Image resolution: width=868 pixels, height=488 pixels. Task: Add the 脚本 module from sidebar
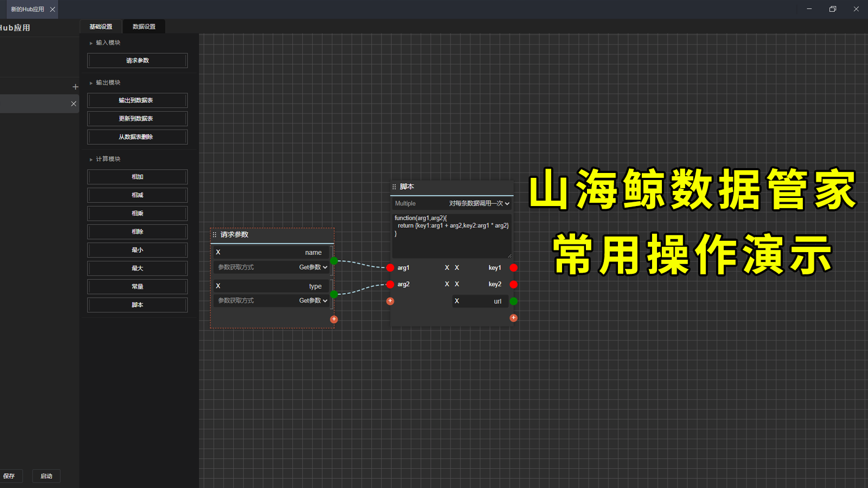point(137,305)
